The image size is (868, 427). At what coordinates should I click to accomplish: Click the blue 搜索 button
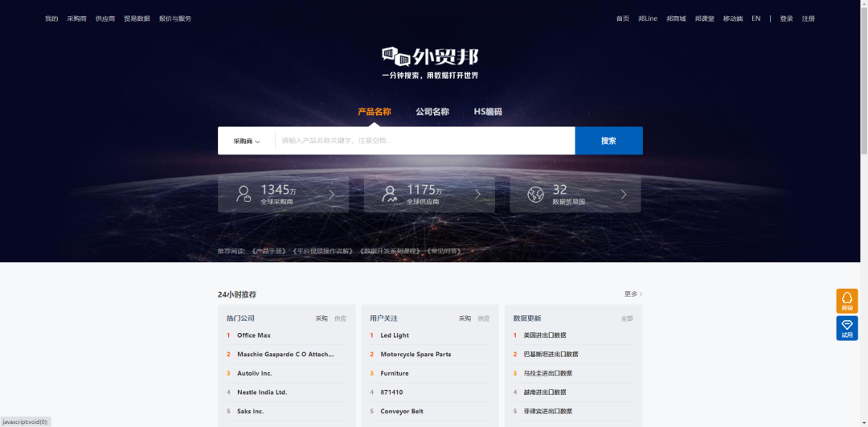point(609,141)
